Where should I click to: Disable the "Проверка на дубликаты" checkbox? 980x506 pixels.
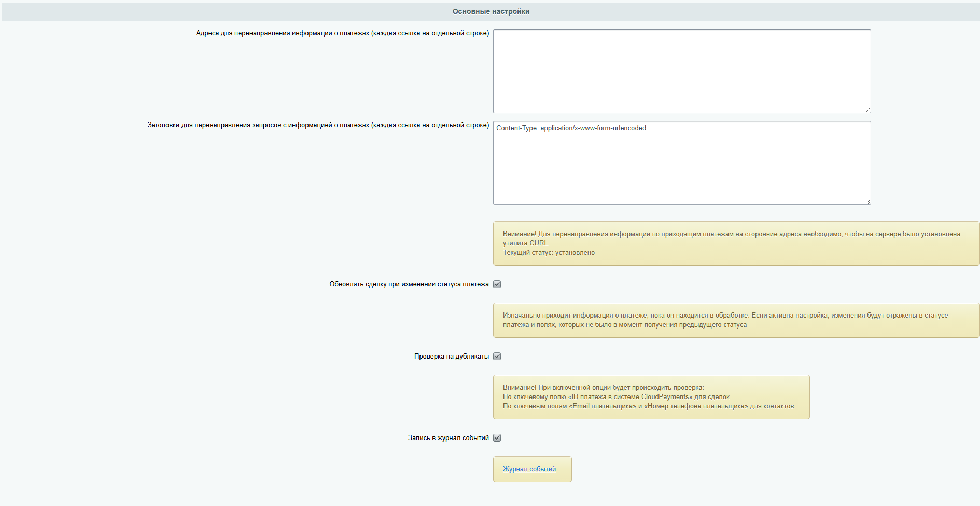click(x=497, y=356)
